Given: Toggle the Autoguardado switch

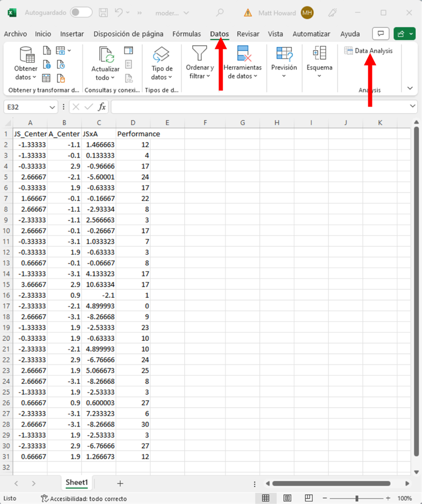Looking at the screenshot, I should coord(81,12).
